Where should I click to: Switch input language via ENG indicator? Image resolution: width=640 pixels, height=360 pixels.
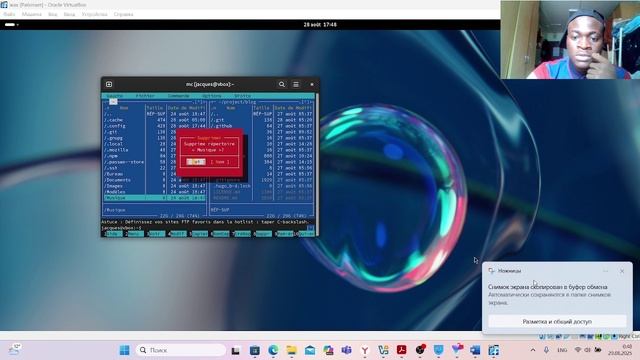(x=562, y=350)
